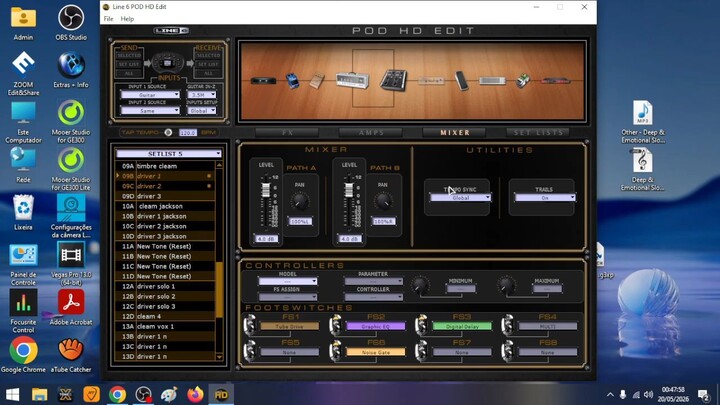Toggle the FS5 footswitch icon
Image resolution: width=720 pixels, height=405 pixels.
point(250,350)
